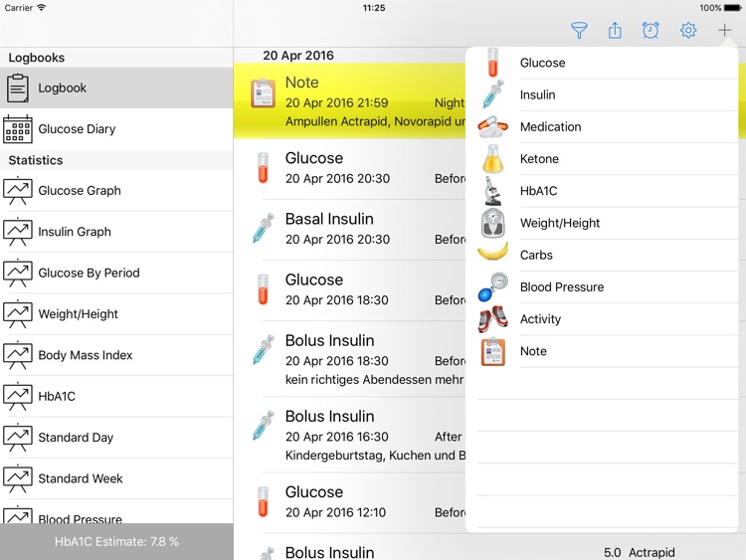
Task: Choose Activity from the add menu
Action: click(602, 318)
